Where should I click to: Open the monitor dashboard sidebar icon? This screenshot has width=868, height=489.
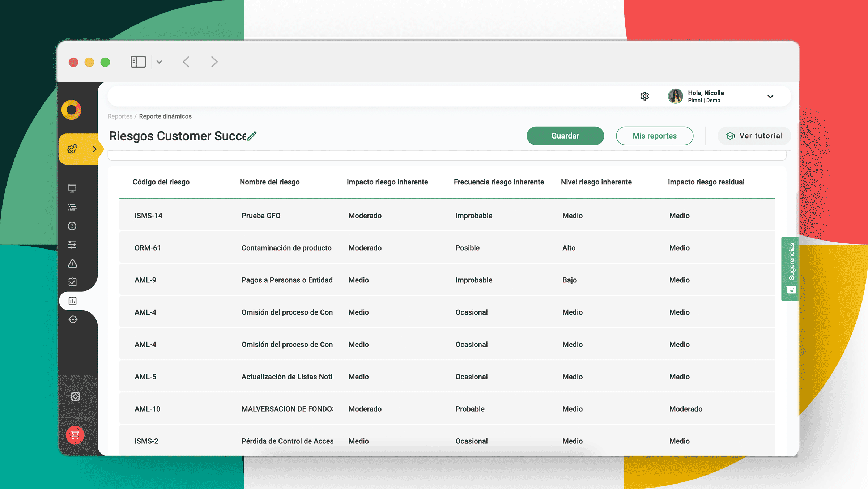[72, 188]
